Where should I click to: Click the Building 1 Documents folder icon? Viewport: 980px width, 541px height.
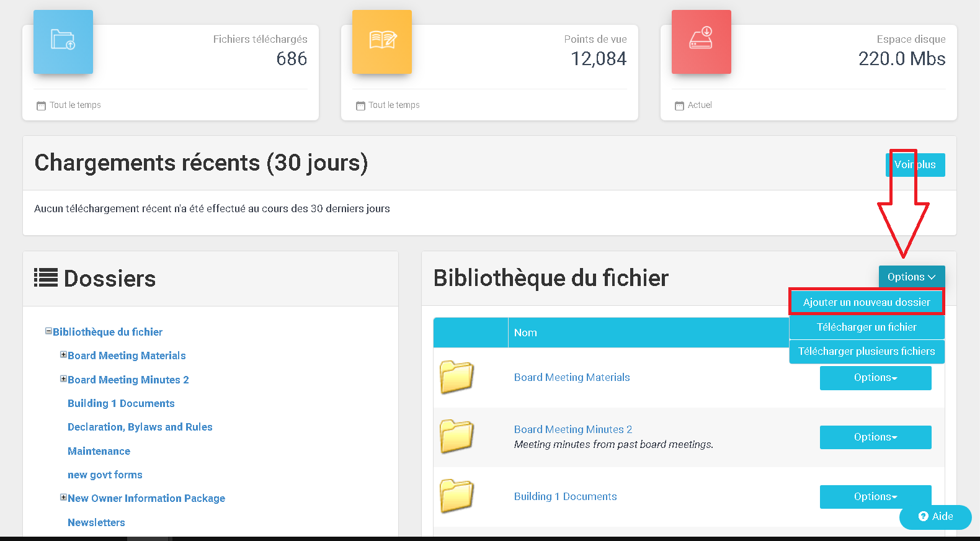[457, 496]
